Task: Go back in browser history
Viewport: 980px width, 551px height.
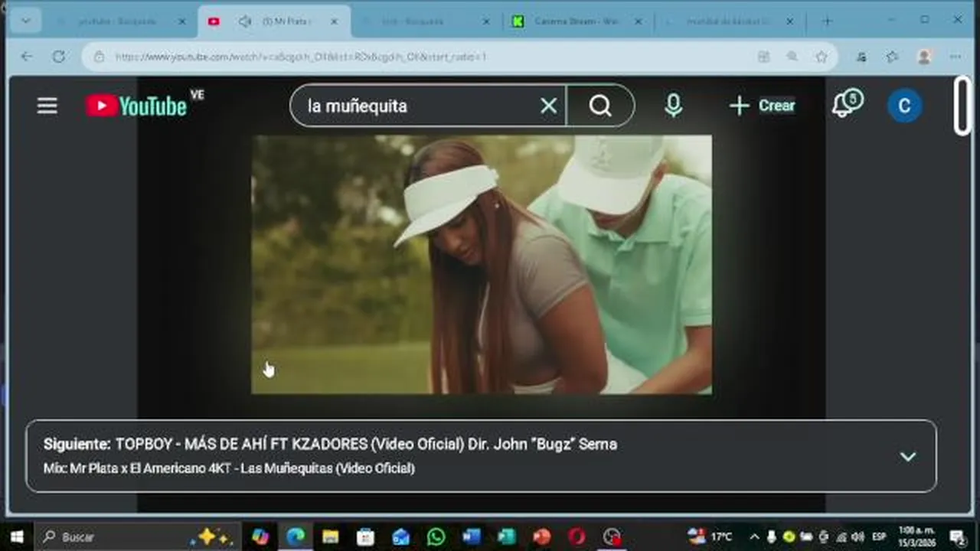Action: 27,57
